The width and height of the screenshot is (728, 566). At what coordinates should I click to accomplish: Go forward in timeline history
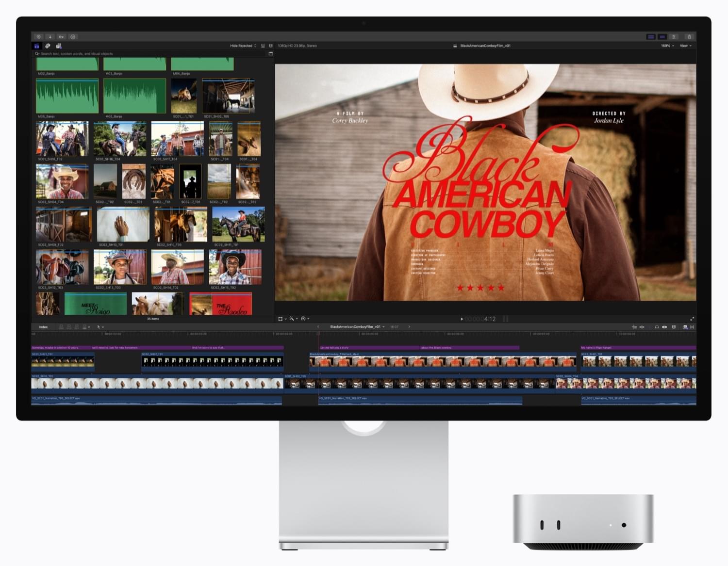409,327
